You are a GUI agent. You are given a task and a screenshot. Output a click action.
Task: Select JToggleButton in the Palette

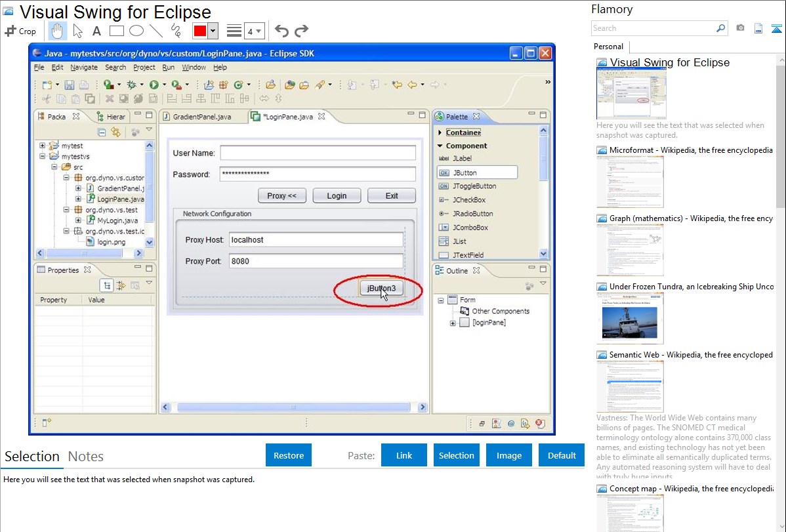point(468,186)
